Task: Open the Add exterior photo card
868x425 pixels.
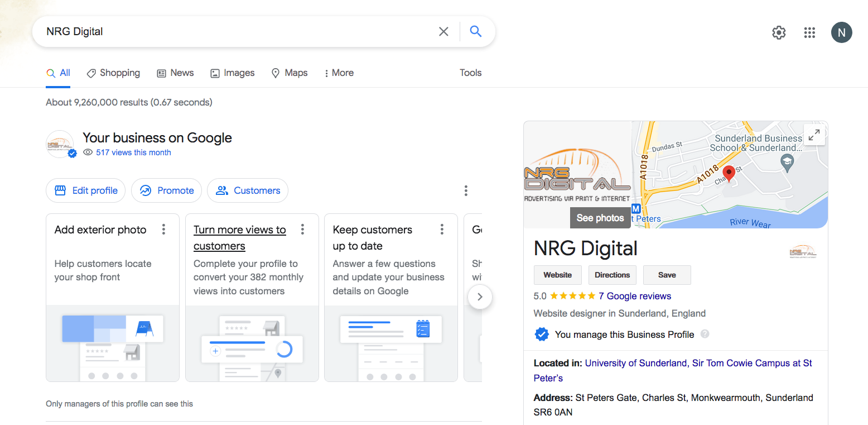Action: tap(113, 298)
